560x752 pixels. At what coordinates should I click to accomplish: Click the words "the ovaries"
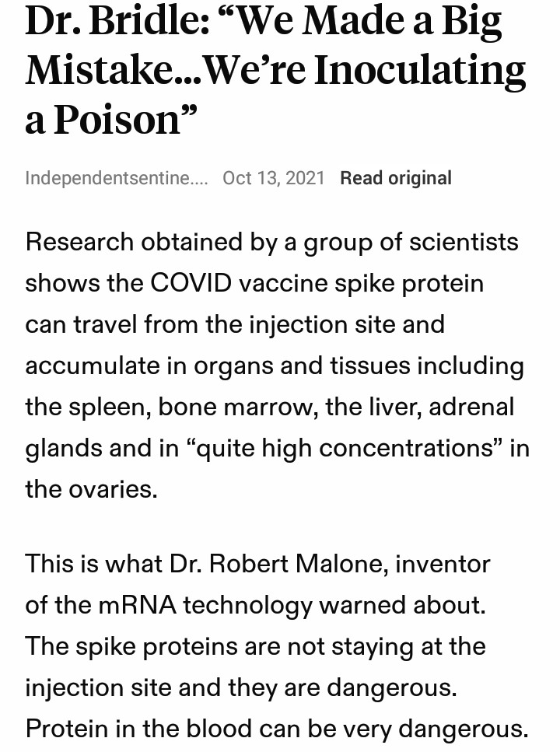[x=91, y=490]
